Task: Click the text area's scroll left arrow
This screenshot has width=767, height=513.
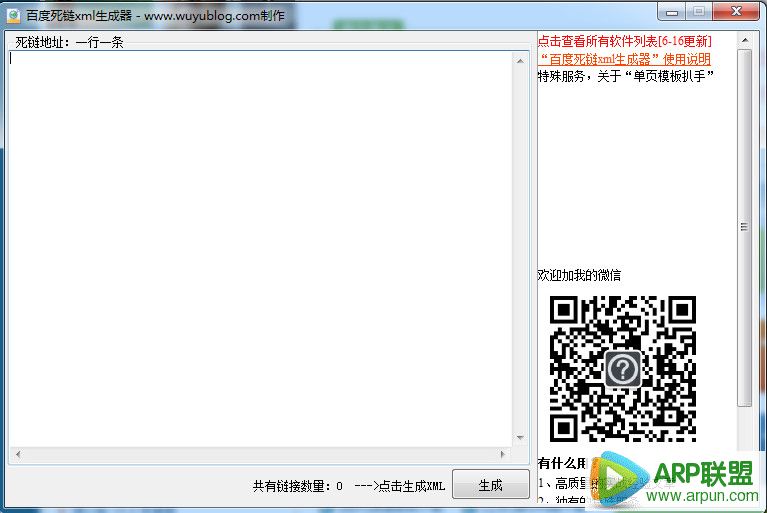Action: pos(18,454)
